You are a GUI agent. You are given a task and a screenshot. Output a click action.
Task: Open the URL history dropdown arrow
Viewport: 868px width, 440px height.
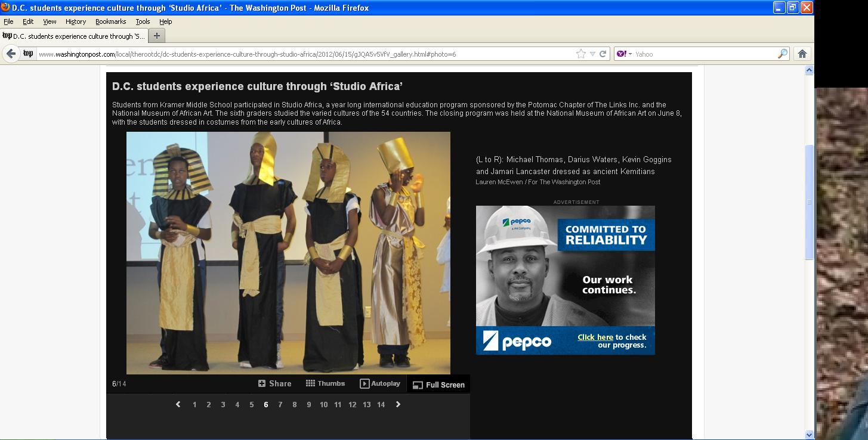click(x=592, y=54)
